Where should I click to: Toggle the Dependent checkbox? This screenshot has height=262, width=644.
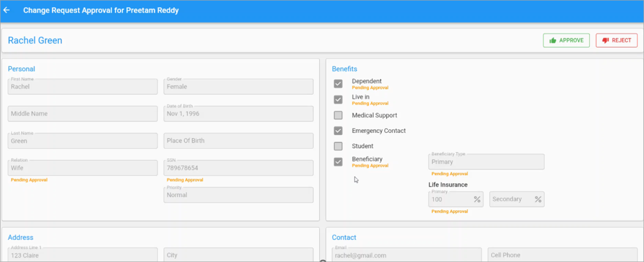pos(338,84)
